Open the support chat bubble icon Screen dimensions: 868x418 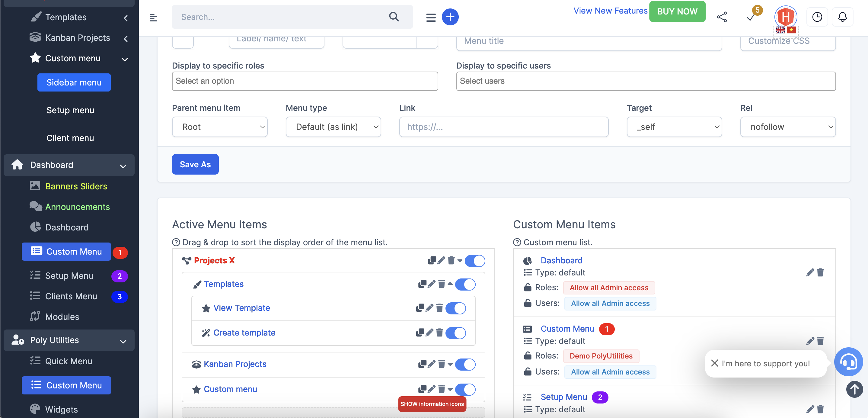coord(849,362)
